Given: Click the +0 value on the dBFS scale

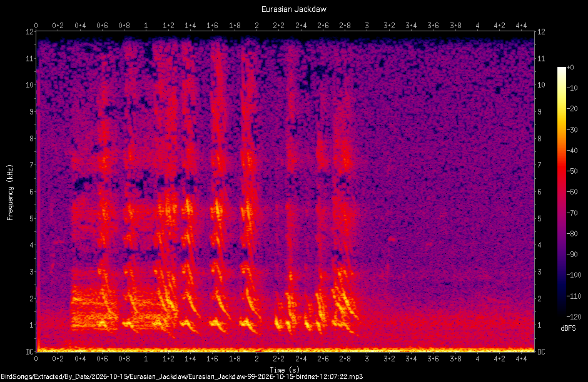Looking at the screenshot, I should (x=570, y=68).
